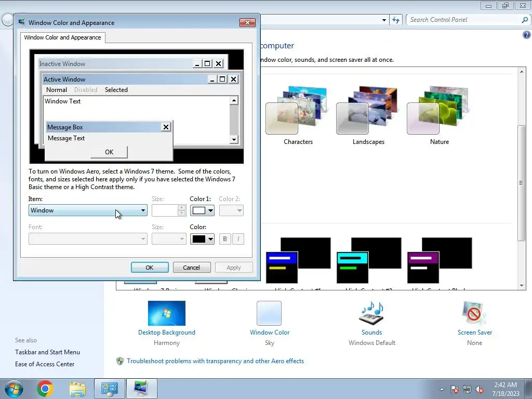Click the Action Center flag tray icon
Viewport: 532px width, 399px height.
pos(455,389)
